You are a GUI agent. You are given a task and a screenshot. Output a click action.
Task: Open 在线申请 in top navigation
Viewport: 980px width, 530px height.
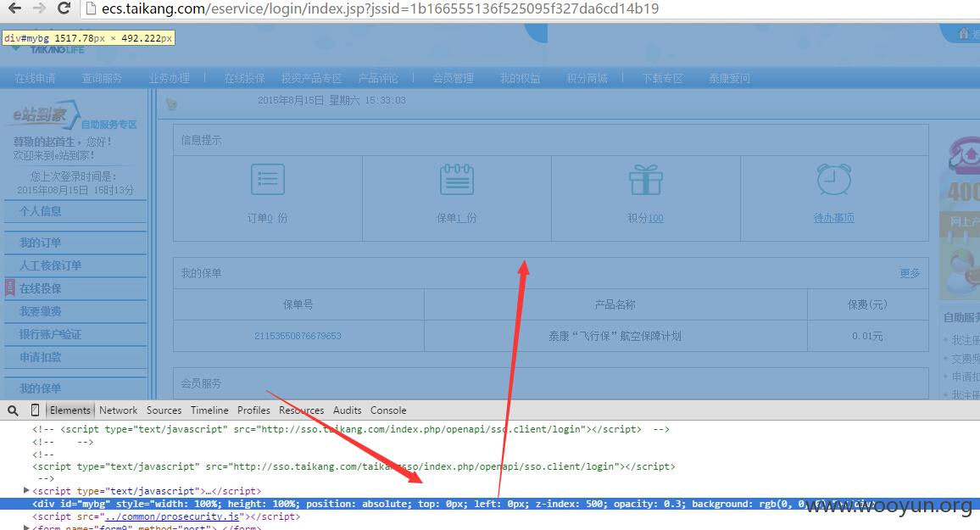[35, 78]
